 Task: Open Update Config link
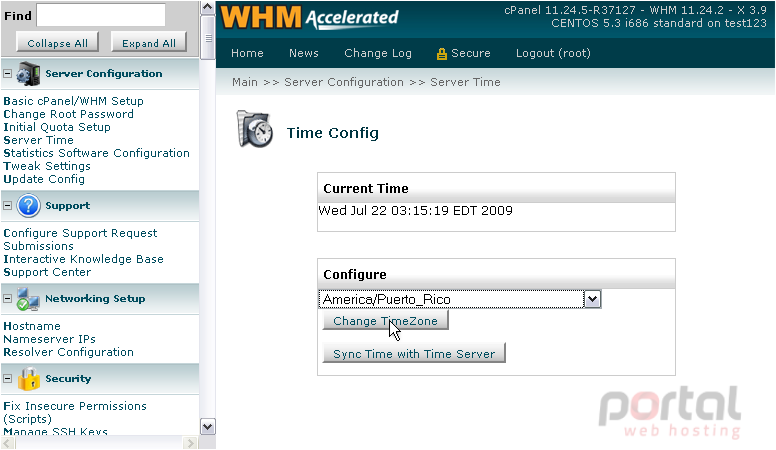[x=44, y=179]
